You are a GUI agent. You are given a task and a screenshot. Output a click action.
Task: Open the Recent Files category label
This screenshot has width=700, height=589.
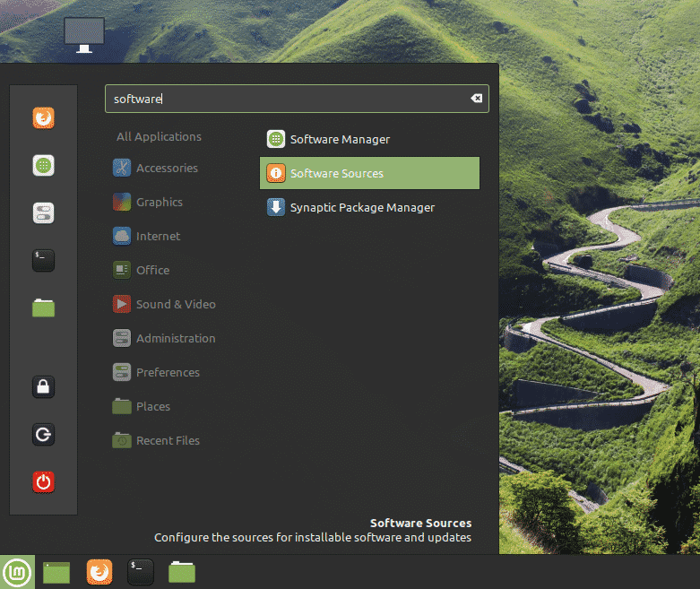point(168,441)
